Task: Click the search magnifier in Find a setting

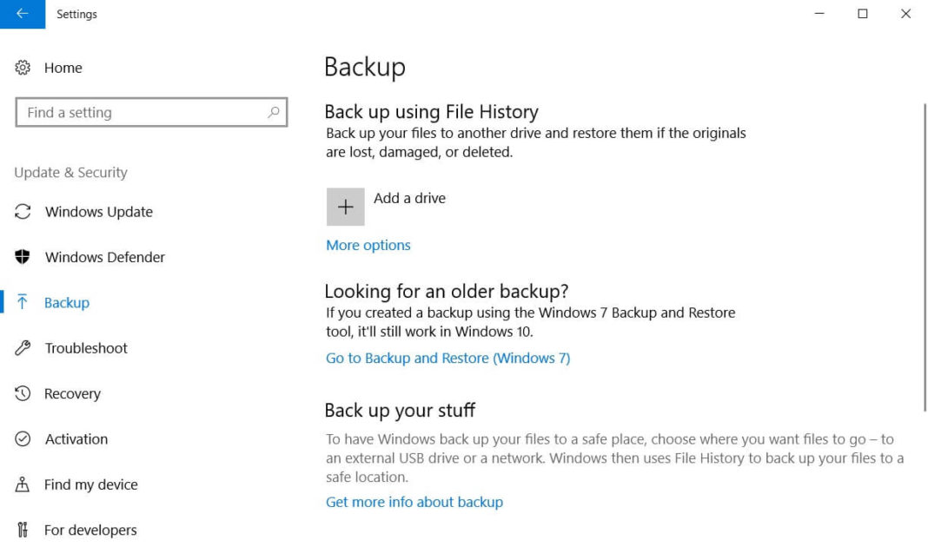Action: 274,112
